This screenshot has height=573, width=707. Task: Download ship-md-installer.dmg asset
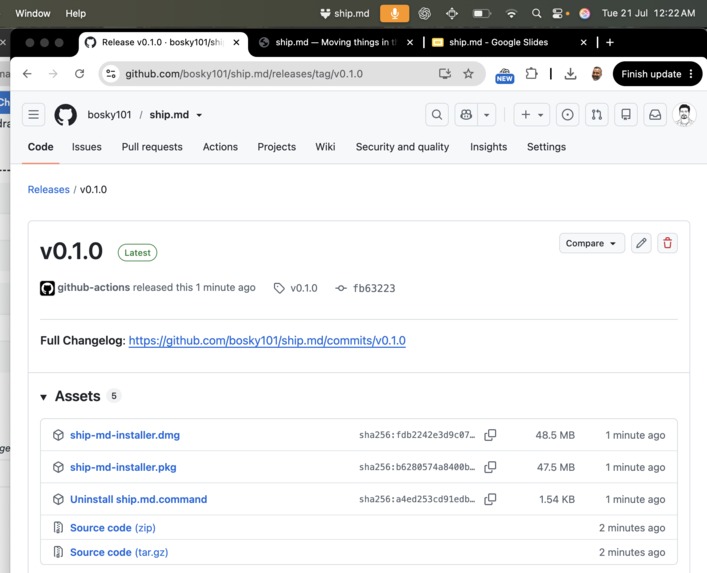pyautogui.click(x=125, y=435)
